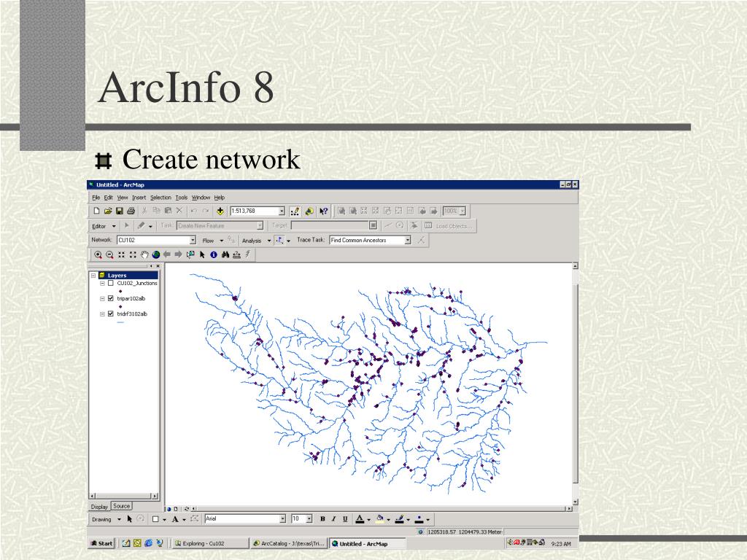Open the Window menu

[x=201, y=197]
